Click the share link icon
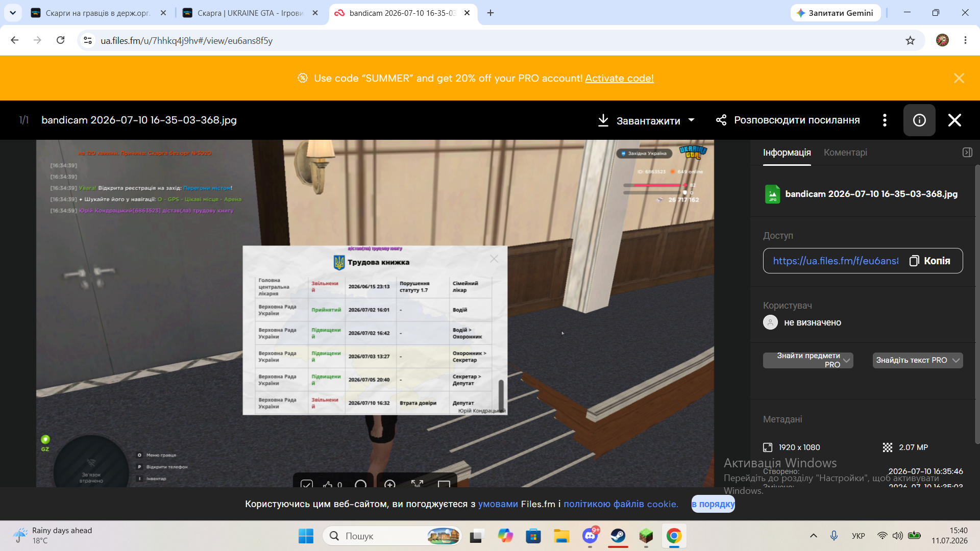The height and width of the screenshot is (551, 980). (721, 120)
